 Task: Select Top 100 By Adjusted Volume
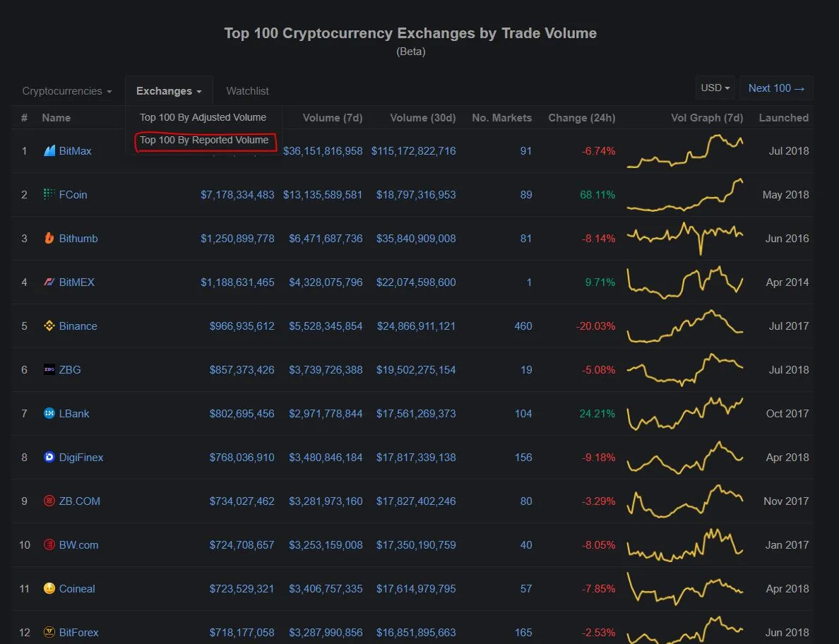pyautogui.click(x=203, y=117)
